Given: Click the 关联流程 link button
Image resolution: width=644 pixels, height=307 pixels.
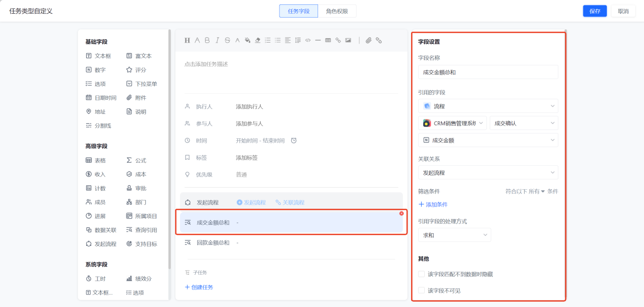Looking at the screenshot, I should (x=290, y=202).
